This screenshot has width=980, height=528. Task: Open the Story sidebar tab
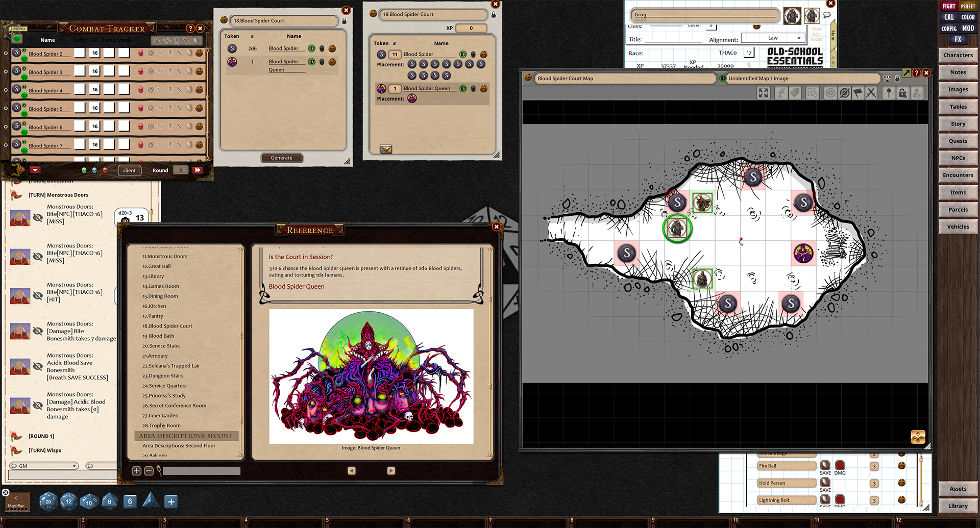tap(958, 124)
